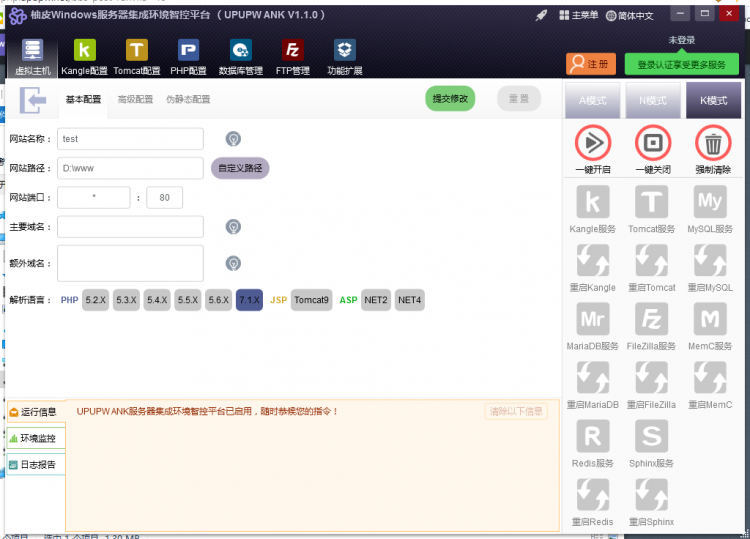Click the 提交修改 submit button
Viewport: 750px width, 539px height.
pyautogui.click(x=450, y=99)
